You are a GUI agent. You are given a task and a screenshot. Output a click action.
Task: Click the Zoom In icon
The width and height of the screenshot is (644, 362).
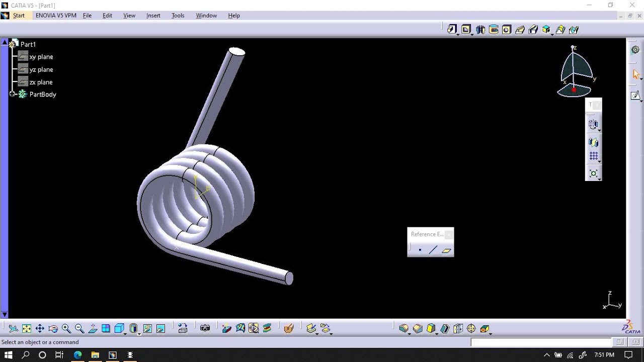coord(66,328)
